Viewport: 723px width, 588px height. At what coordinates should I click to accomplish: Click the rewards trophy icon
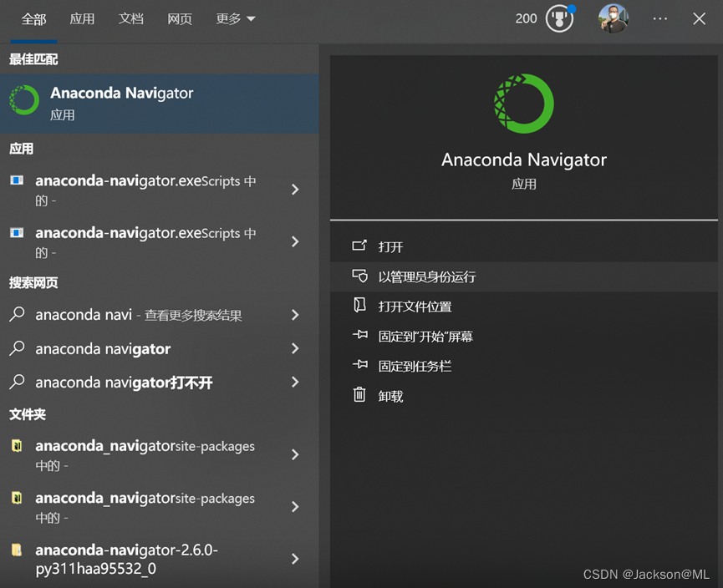[559, 19]
